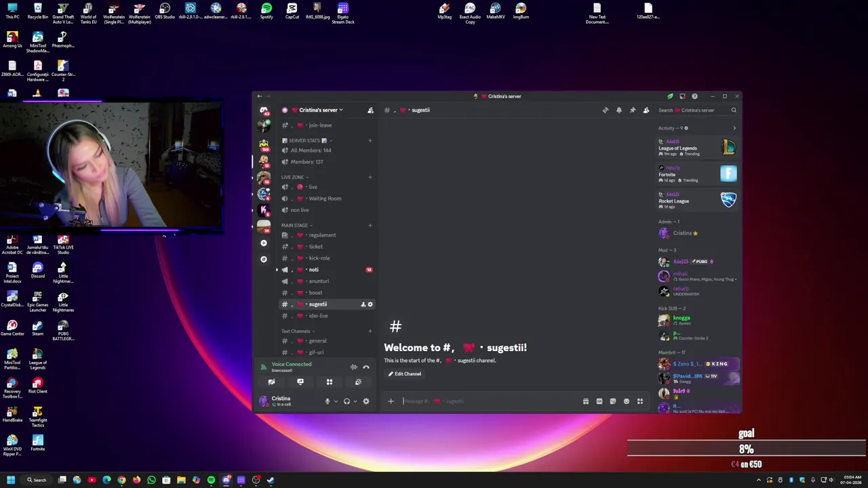Open the noti announcement channel
Viewport: 868px width, 488px height.
pos(327,270)
